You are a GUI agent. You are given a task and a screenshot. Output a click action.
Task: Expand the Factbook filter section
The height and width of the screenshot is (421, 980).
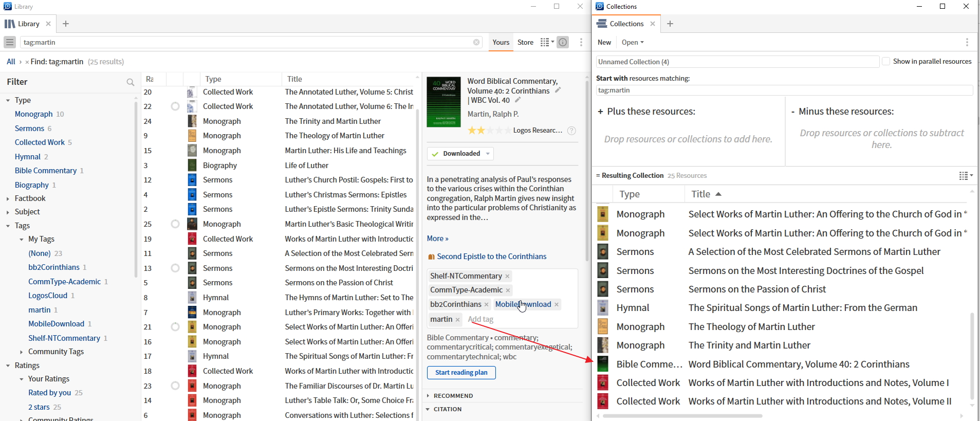pos(8,198)
